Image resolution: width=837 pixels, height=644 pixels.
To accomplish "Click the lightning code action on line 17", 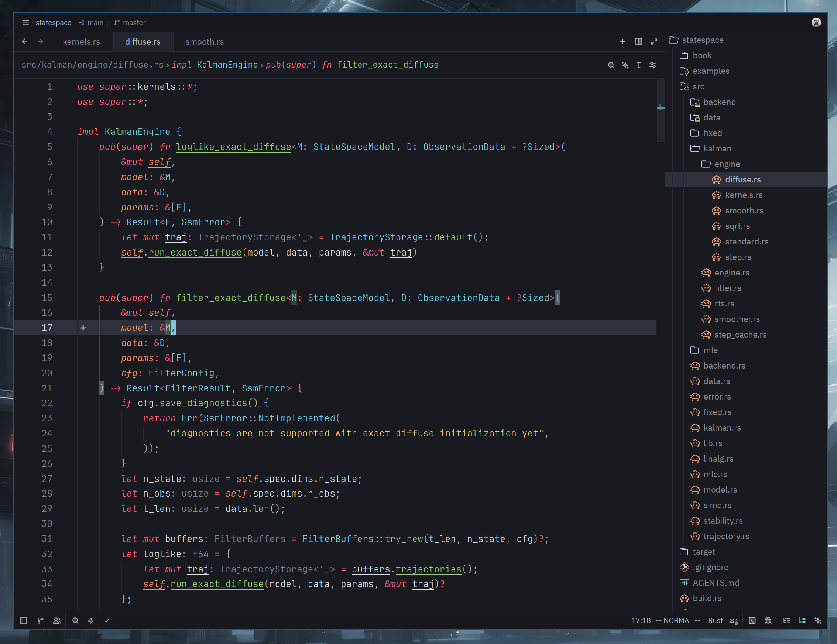I will (83, 328).
